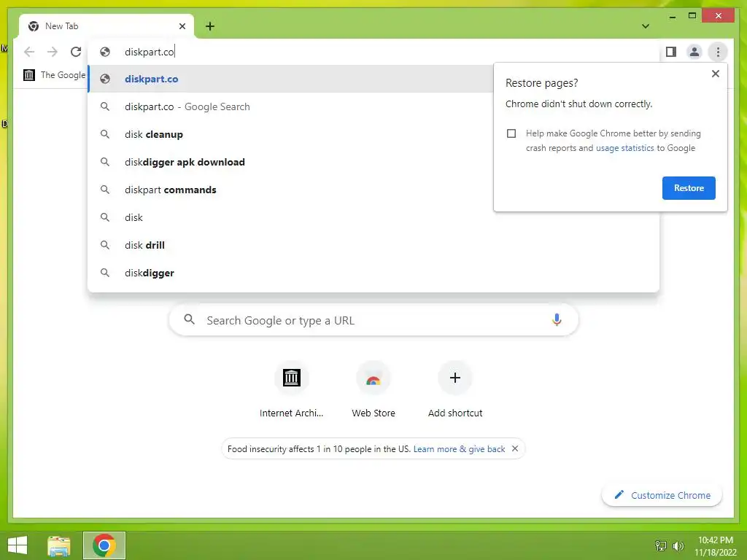Image resolution: width=747 pixels, height=560 pixels.
Task: Click the voice search microphone icon
Action: pos(557,320)
